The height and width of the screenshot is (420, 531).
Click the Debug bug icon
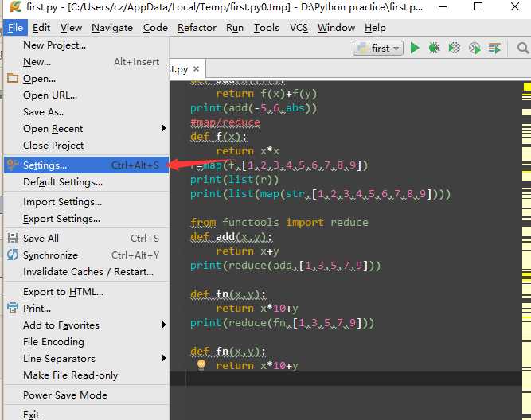[434, 48]
